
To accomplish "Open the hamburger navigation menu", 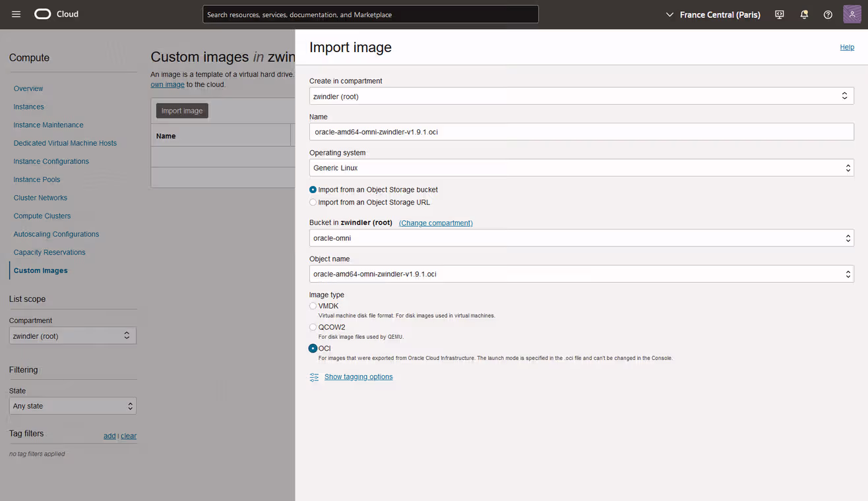I will [16, 15].
